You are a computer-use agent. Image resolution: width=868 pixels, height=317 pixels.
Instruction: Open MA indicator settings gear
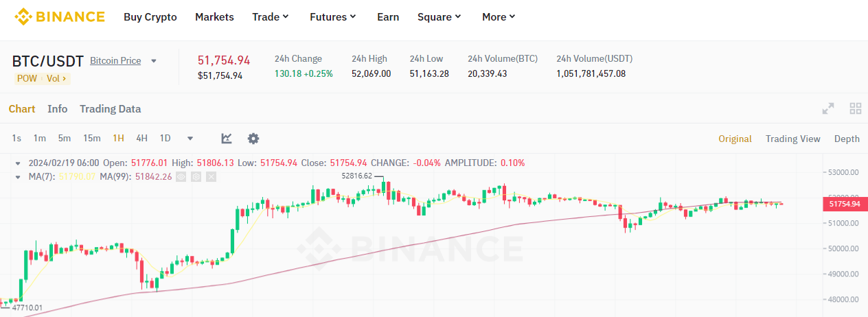[x=196, y=176]
